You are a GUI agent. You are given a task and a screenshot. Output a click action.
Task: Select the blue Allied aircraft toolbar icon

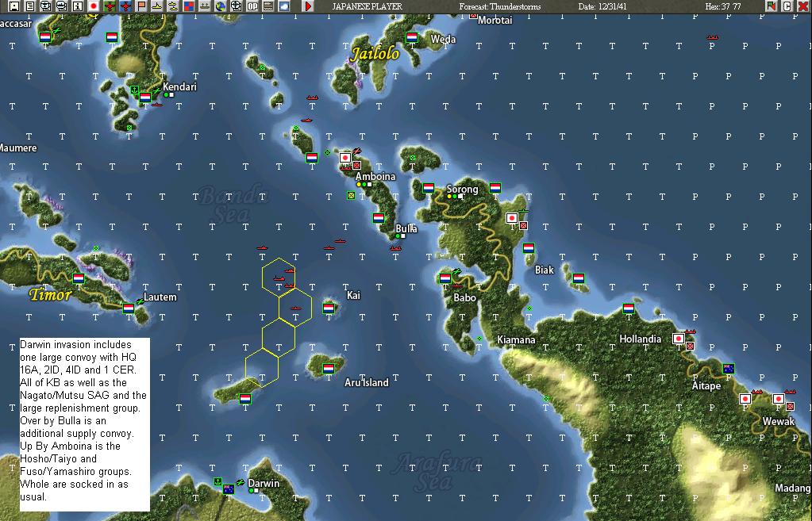point(125,6)
